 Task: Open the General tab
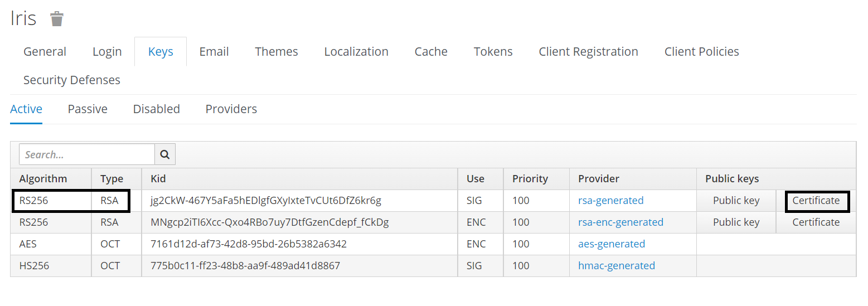click(45, 52)
